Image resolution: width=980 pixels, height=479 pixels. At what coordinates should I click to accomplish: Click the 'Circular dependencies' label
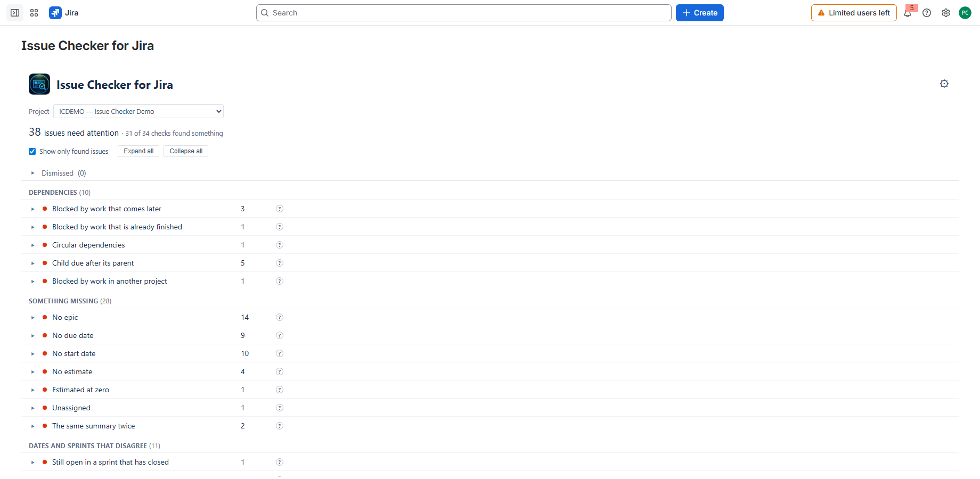point(88,245)
